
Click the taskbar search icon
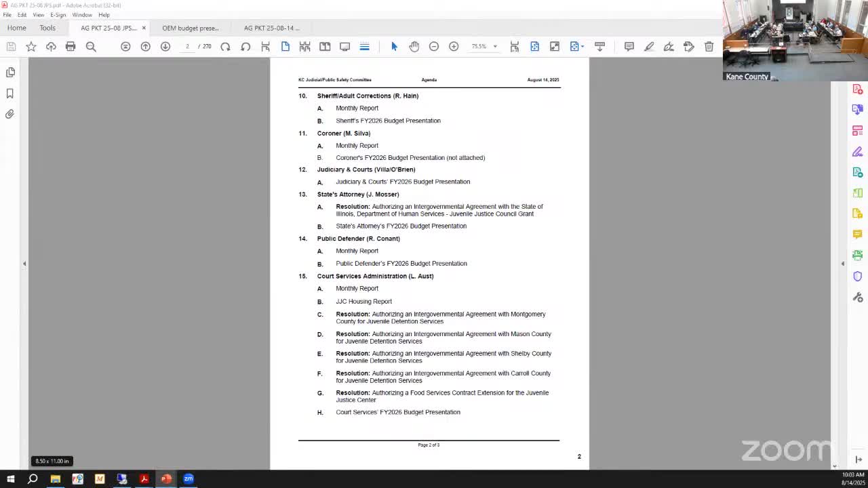click(x=33, y=479)
